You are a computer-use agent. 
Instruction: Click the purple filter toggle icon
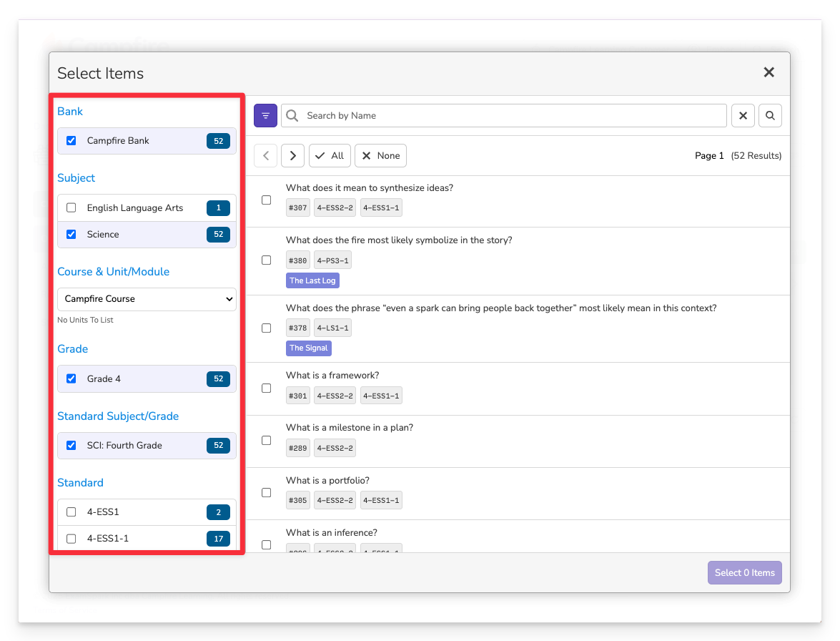[265, 116]
